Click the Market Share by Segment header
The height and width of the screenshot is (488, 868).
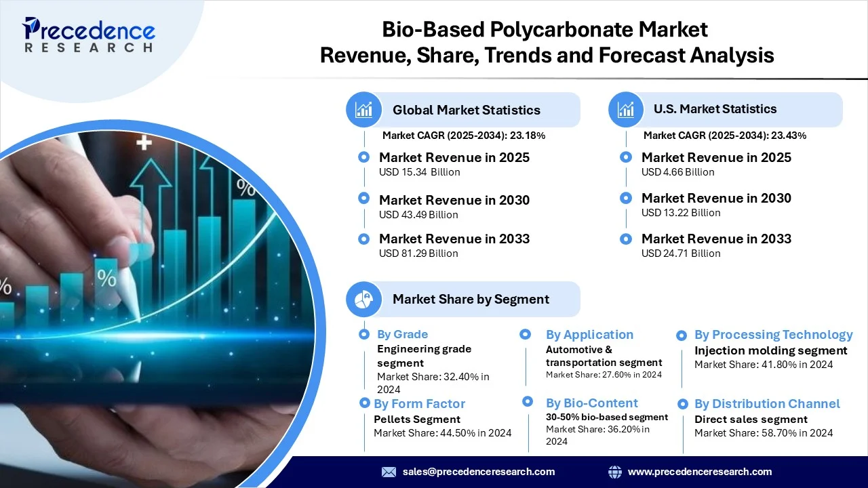pyautogui.click(x=471, y=299)
